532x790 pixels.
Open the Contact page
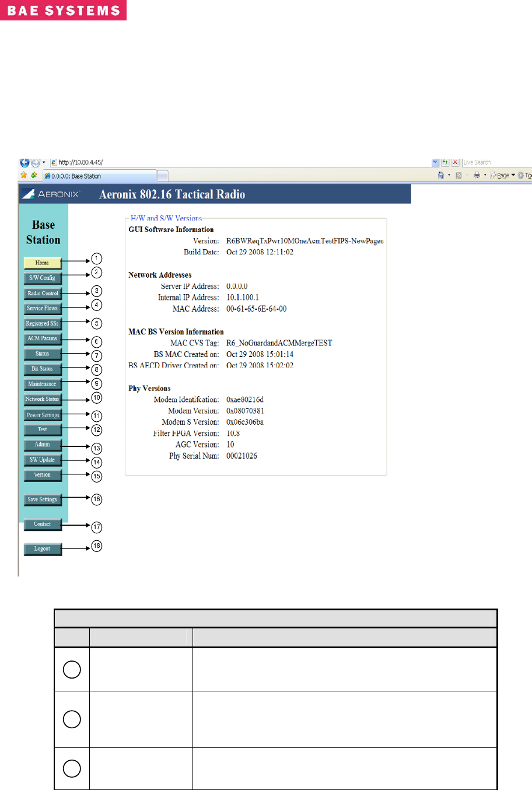[x=42, y=524]
